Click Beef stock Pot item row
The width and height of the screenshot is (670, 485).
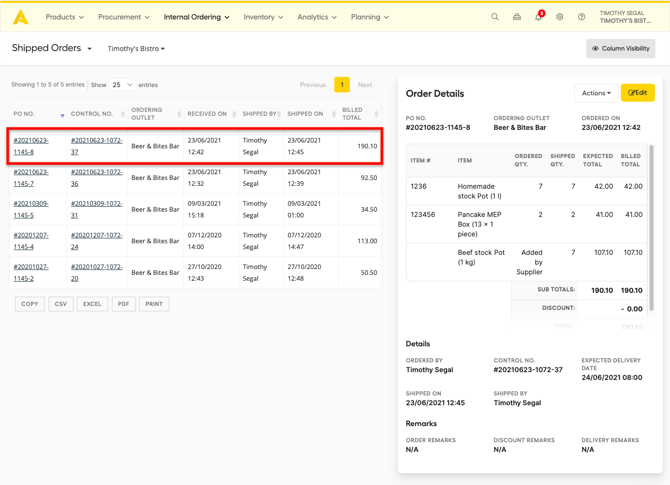tap(526, 262)
